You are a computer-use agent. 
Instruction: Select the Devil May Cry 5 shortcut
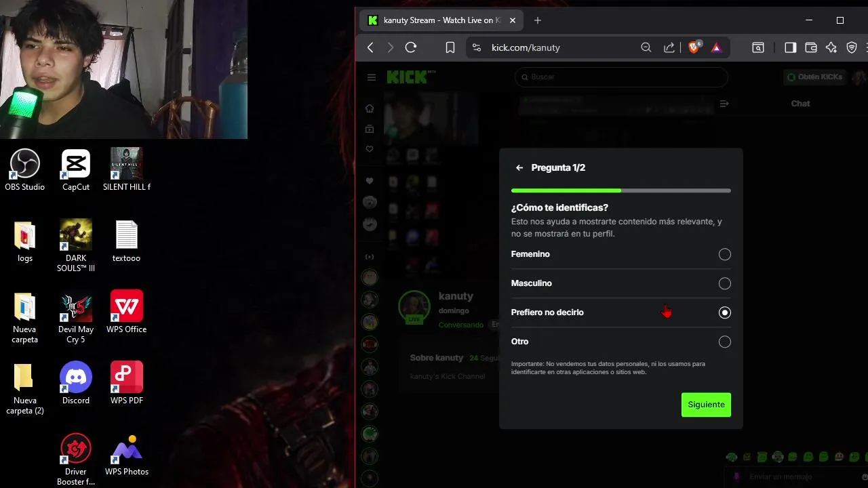point(76,317)
